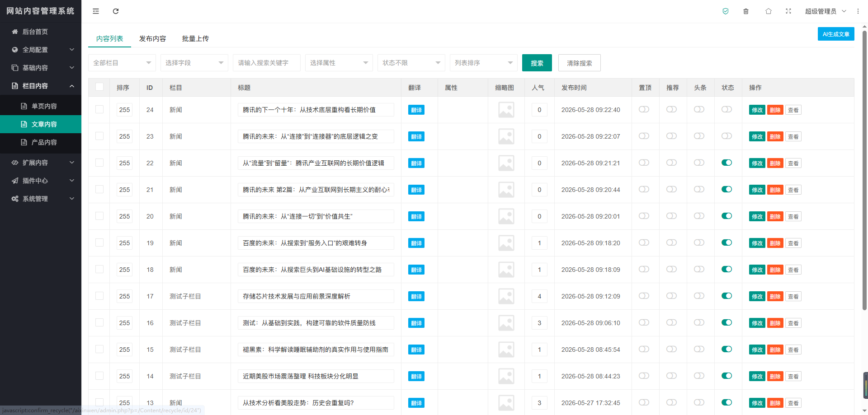Click the sort order field of article ID 24
868x415 pixels.
pyautogui.click(x=124, y=110)
